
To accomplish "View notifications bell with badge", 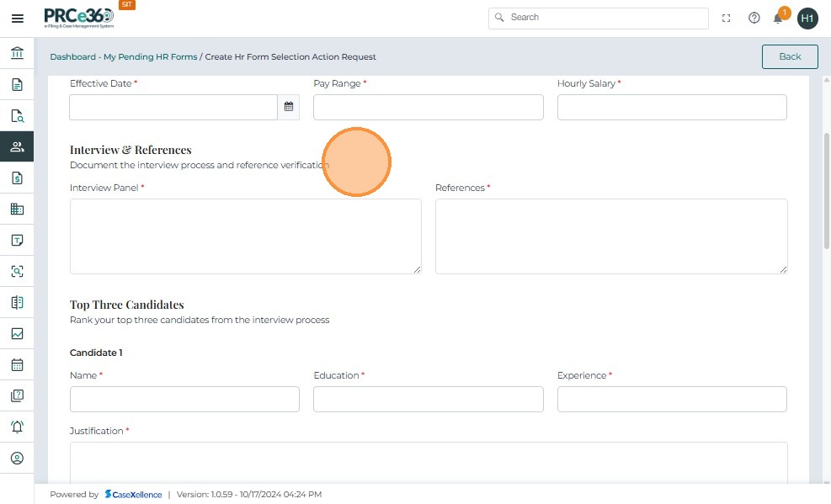I will pos(779,18).
